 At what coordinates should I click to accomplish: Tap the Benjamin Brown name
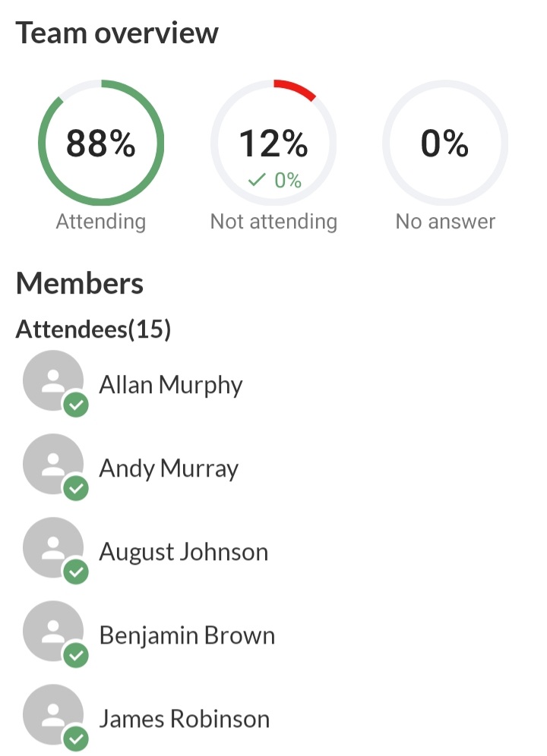(187, 635)
